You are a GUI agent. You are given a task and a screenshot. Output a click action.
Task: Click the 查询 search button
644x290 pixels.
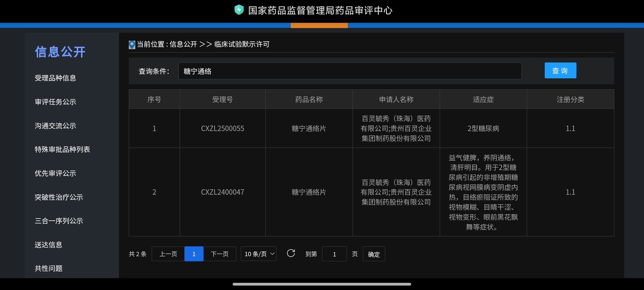point(560,71)
